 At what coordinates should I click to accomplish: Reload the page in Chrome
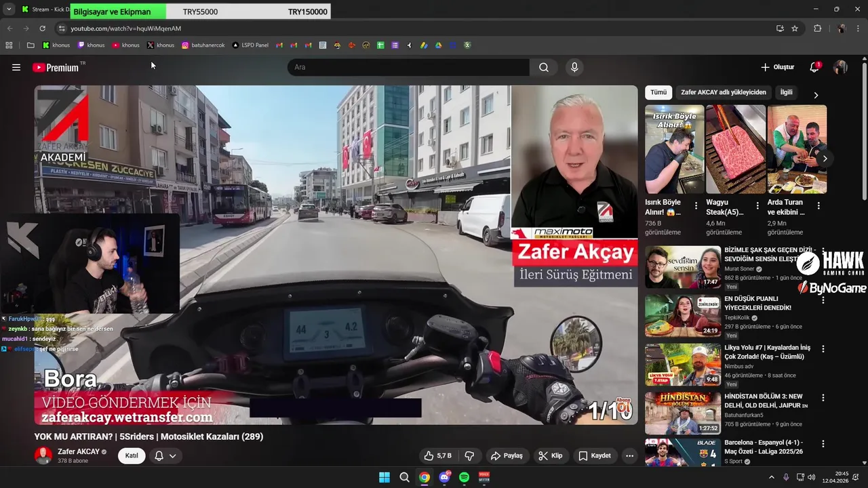42,28
